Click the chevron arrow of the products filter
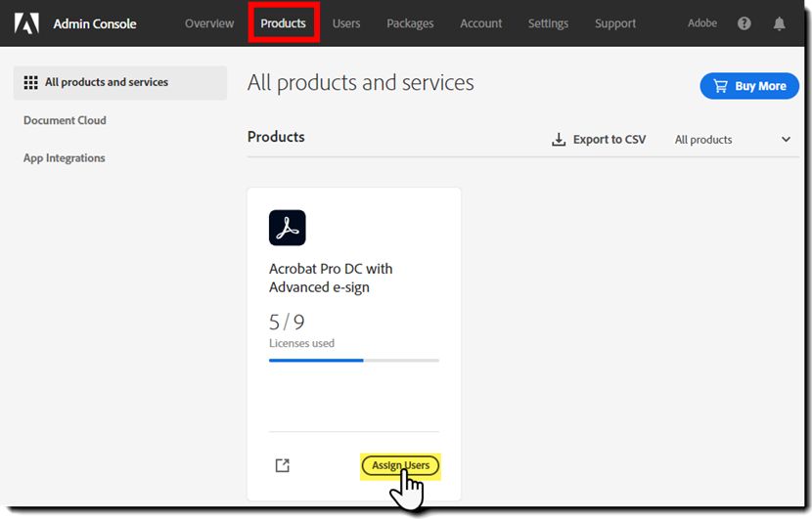812x519 pixels. [786, 140]
